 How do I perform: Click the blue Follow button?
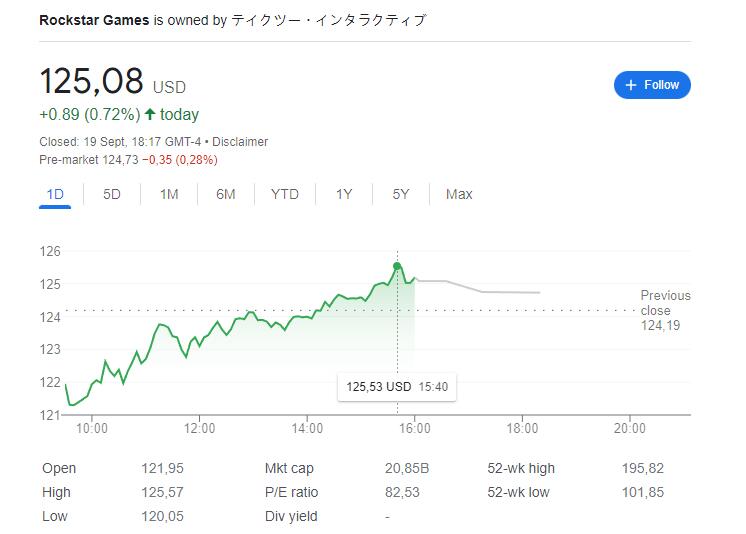652,85
